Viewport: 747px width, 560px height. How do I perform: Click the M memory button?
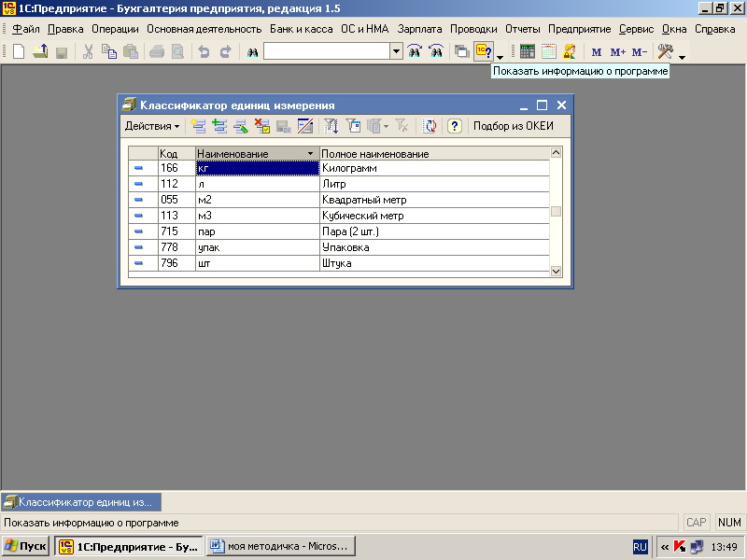[x=596, y=52]
